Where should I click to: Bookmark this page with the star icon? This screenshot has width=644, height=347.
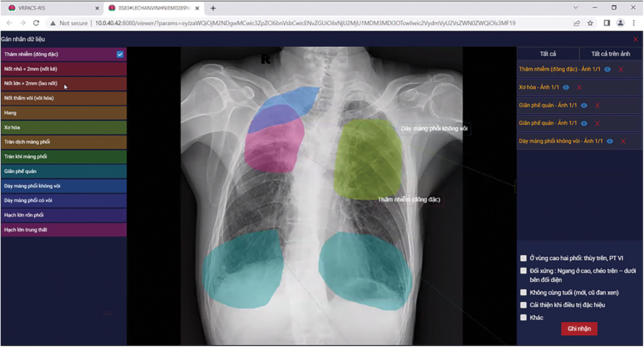(x=590, y=23)
